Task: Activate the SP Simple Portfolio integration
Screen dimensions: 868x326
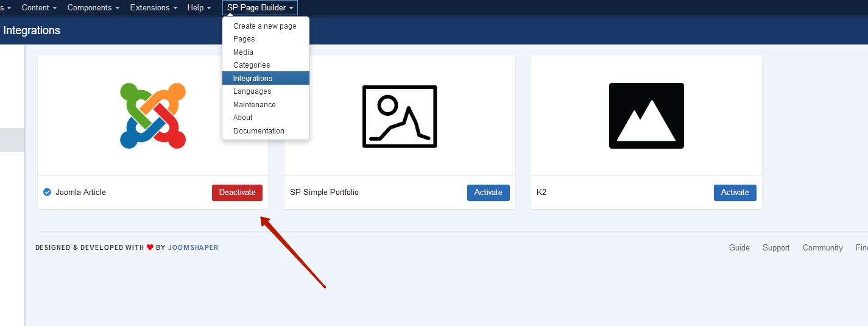Action: click(x=488, y=193)
